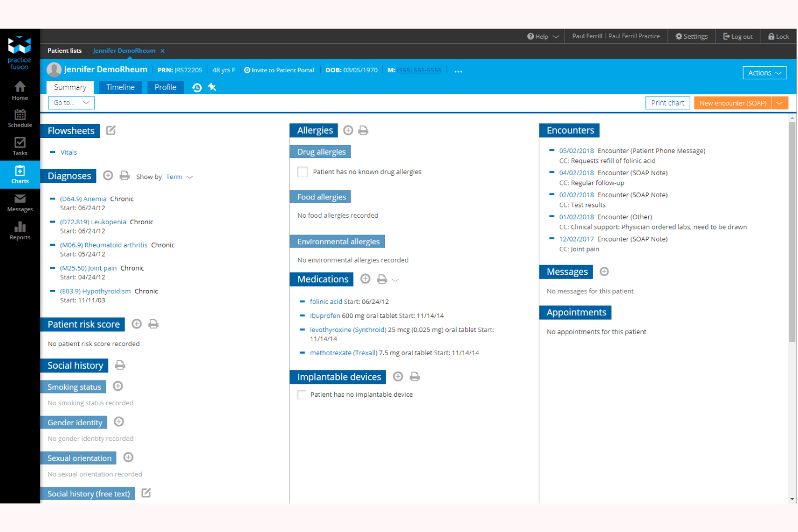
Task: Add a new diagnosis plus icon
Action: (x=108, y=175)
